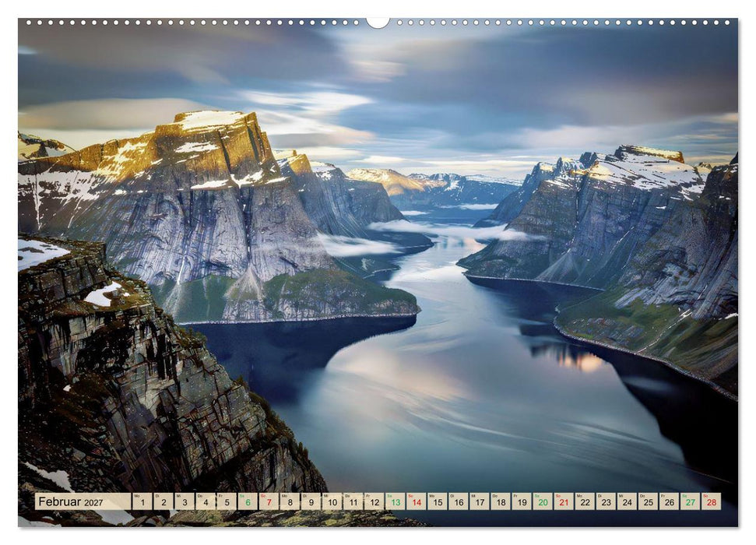Select day 3 in the calendar strip
Image resolution: width=756 pixels, height=545 pixels.
coord(185,501)
